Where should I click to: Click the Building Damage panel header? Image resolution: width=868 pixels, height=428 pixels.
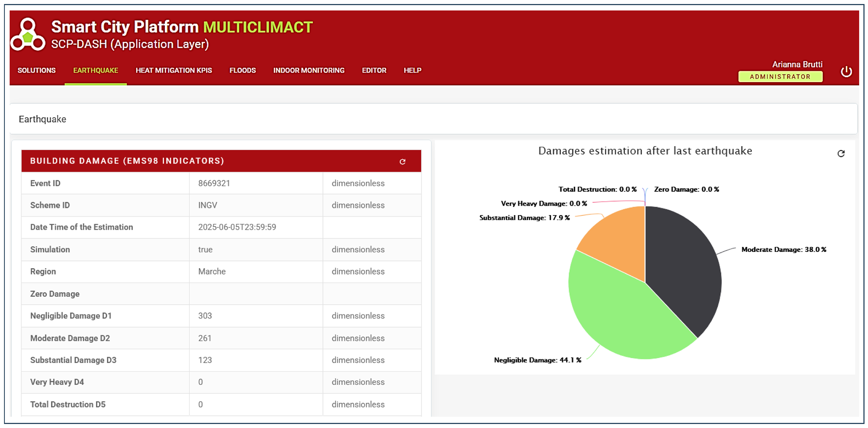pos(127,161)
